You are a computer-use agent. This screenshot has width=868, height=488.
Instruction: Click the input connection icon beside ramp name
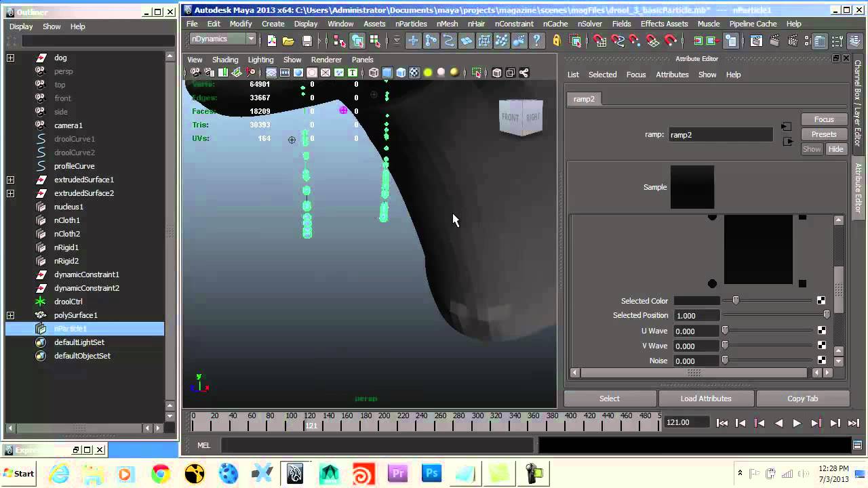click(786, 127)
